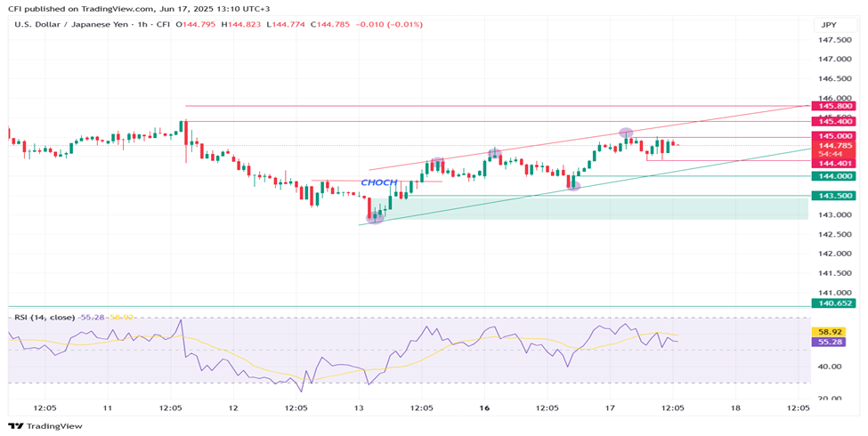Screen dimensions: 868x436
Task: Click the 145.800 resistance price label
Action: click(x=833, y=106)
